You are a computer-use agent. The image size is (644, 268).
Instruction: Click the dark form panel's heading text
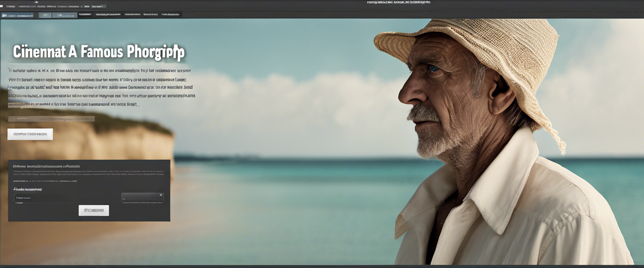click(x=46, y=166)
